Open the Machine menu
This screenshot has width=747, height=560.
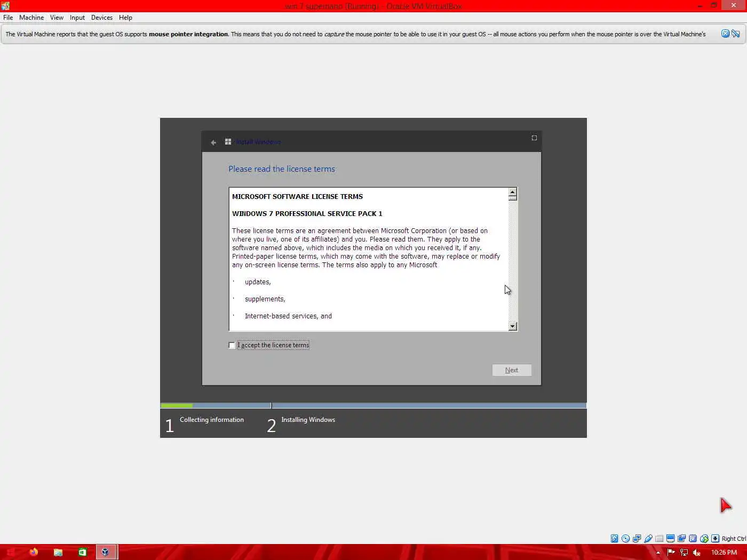(31, 18)
